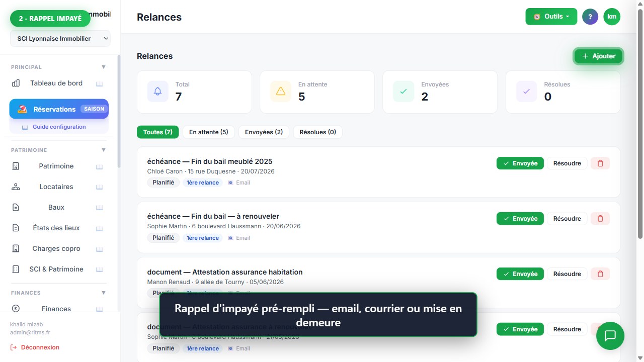
Task: Click the title document — Attestation assurance habitation
Action: click(x=225, y=272)
